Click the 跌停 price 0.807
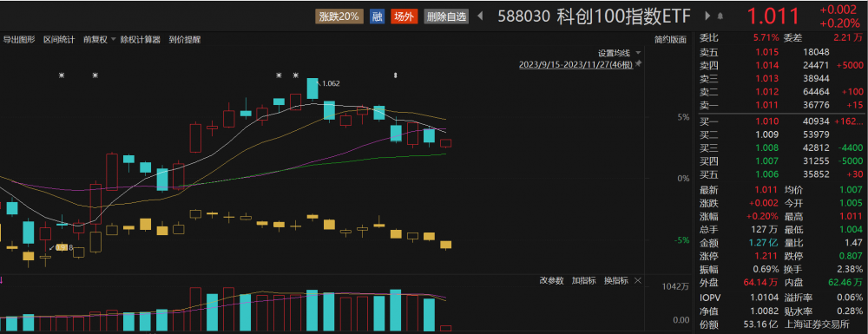Screen dimensions: 868x334 tap(851, 256)
